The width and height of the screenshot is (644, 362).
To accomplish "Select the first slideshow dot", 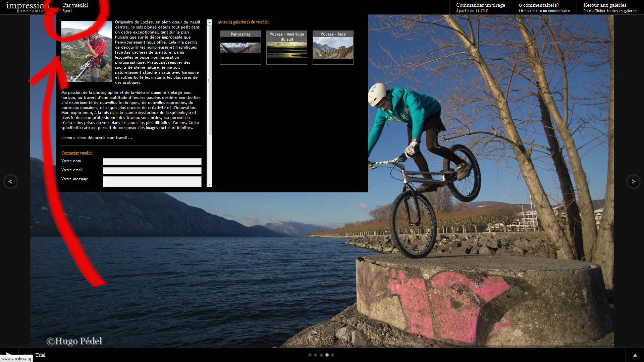I will (x=310, y=355).
